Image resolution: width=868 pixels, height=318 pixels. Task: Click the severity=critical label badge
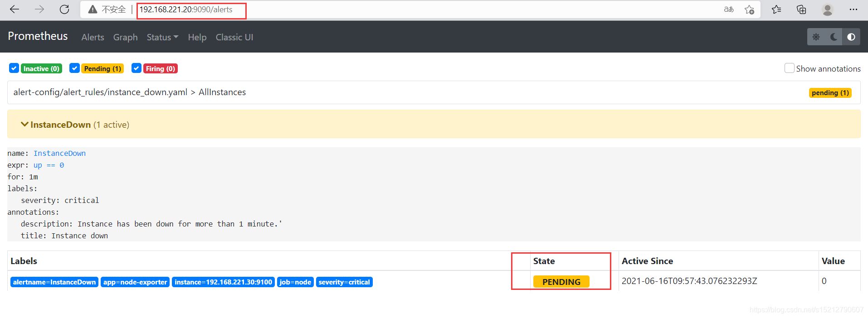coord(344,282)
